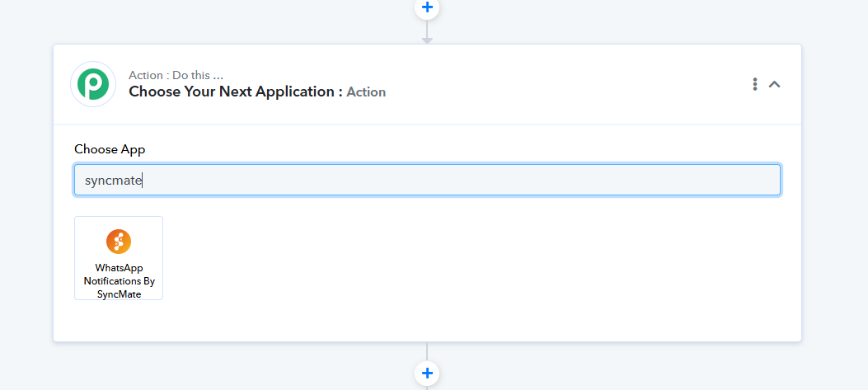Screen dimensions: 868x390
Task: Select the WhatsApp Notifications By SyncMate label
Action: (x=119, y=281)
